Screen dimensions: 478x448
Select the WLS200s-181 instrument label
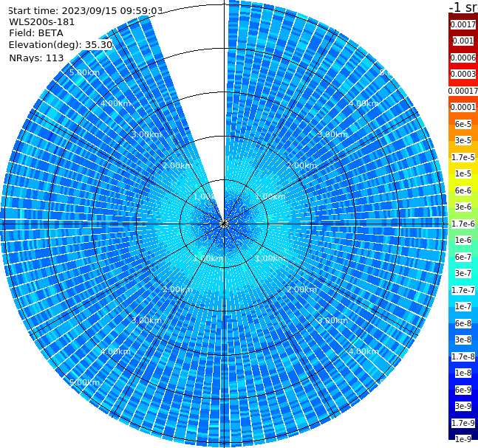(x=42, y=22)
